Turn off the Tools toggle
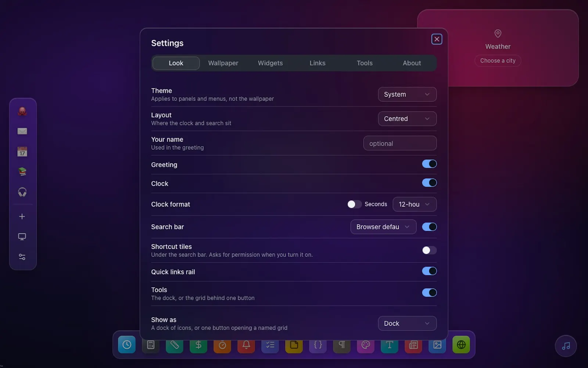The height and width of the screenshot is (368, 588). click(x=429, y=293)
